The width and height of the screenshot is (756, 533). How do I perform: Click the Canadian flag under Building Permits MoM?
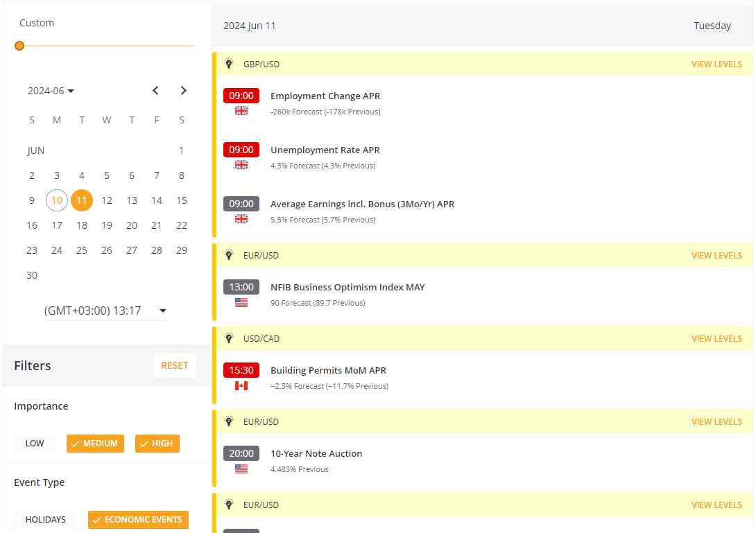[x=241, y=385]
